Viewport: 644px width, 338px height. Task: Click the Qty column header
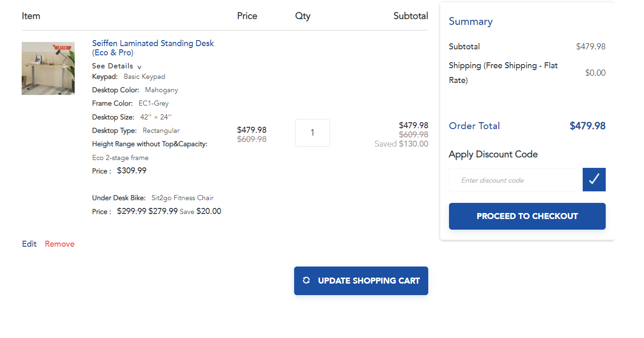[302, 16]
